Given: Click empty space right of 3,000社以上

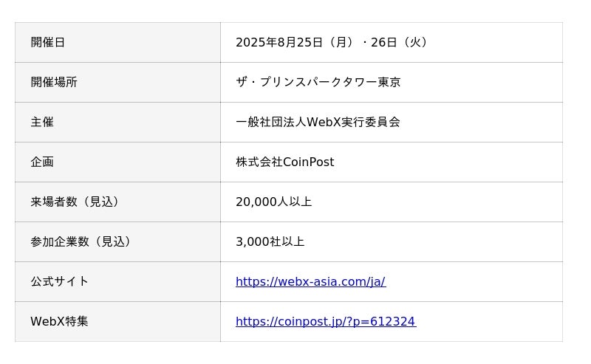Looking at the screenshot, I should [443, 241].
